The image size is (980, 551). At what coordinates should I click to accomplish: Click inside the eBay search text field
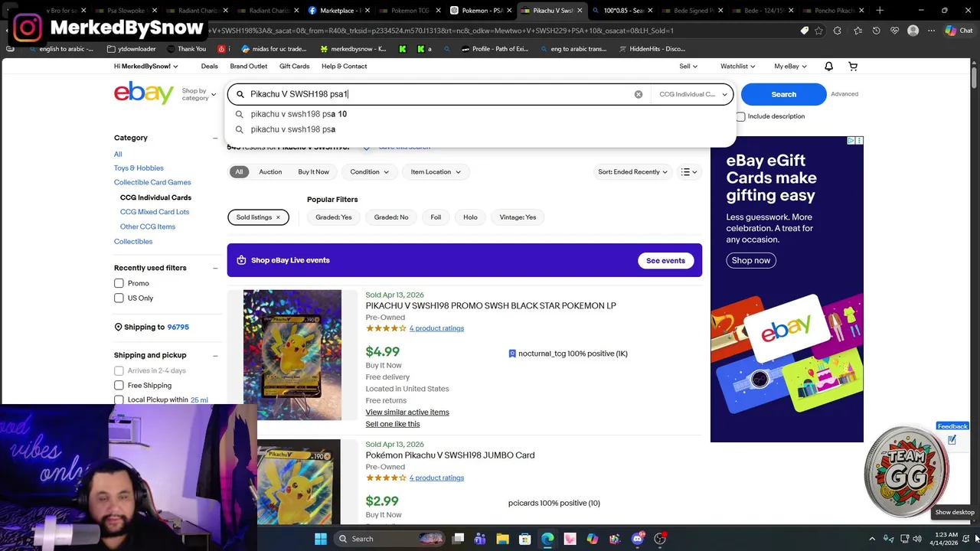point(438,94)
